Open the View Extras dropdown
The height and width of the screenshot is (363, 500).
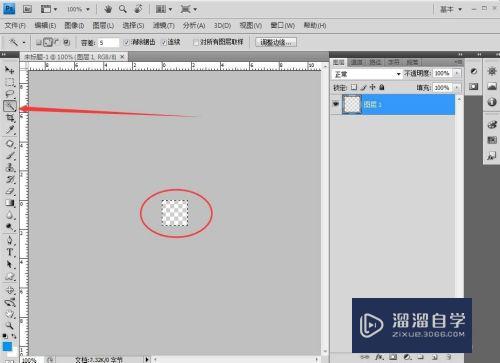49,9
